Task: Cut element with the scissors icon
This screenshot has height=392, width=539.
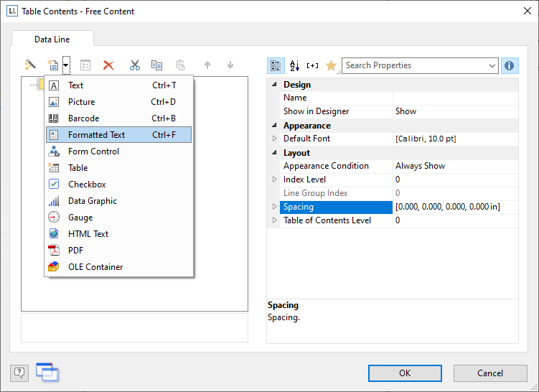Action: pyautogui.click(x=135, y=65)
